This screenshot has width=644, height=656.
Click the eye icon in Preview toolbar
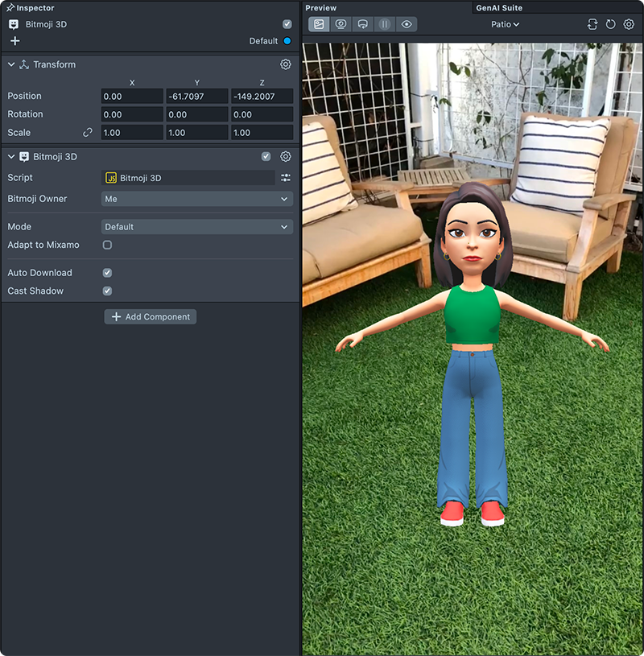coord(407,24)
